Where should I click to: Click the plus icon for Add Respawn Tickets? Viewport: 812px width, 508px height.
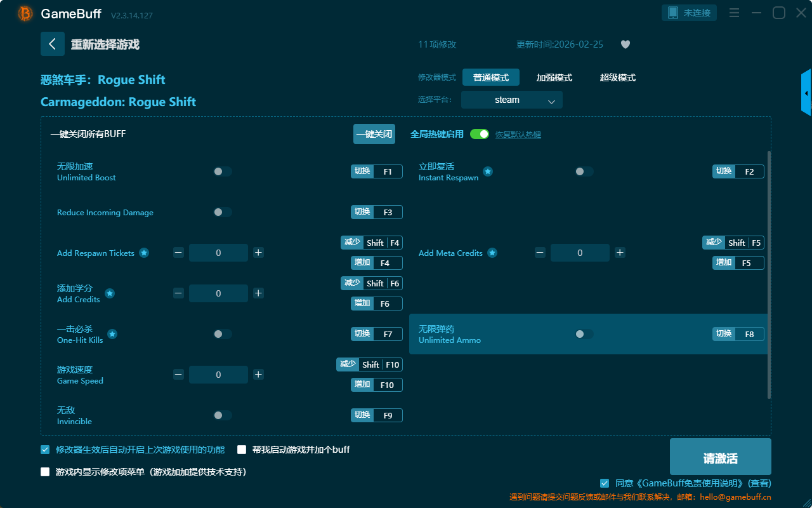258,253
